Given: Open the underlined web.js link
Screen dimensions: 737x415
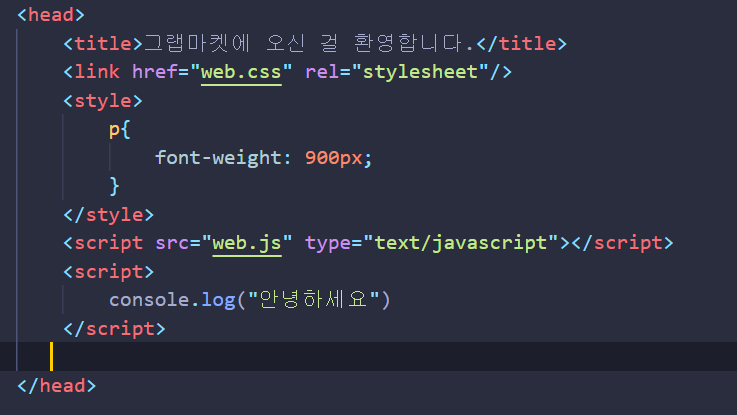Looking at the screenshot, I should tap(247, 243).
